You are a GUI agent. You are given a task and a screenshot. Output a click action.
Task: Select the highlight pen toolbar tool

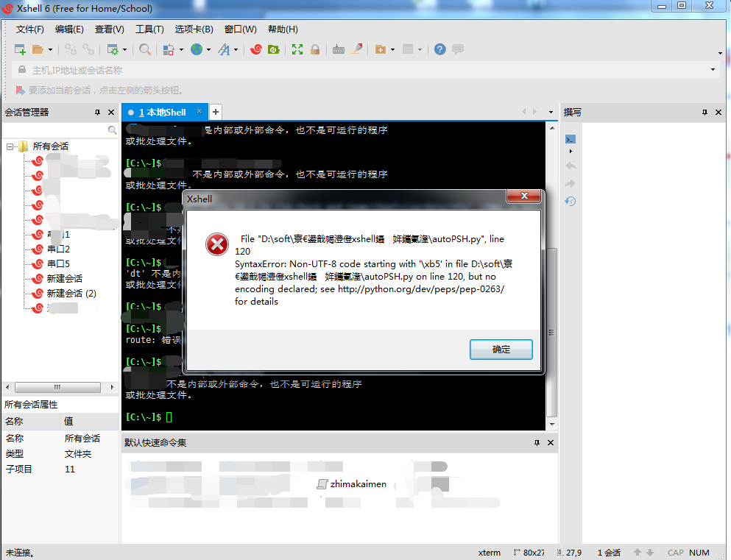356,49
